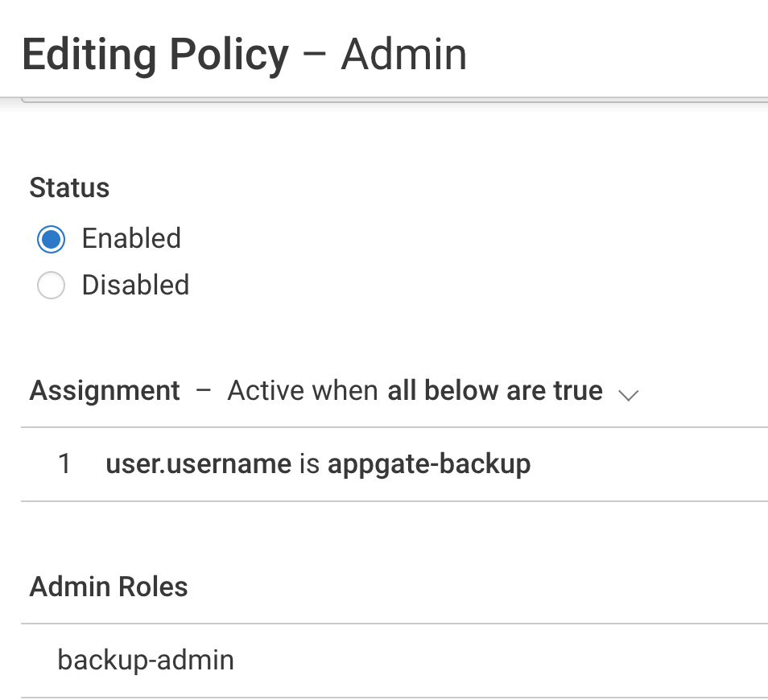768x700 pixels.
Task: Select the appgate-backup condition value
Action: click(428, 463)
